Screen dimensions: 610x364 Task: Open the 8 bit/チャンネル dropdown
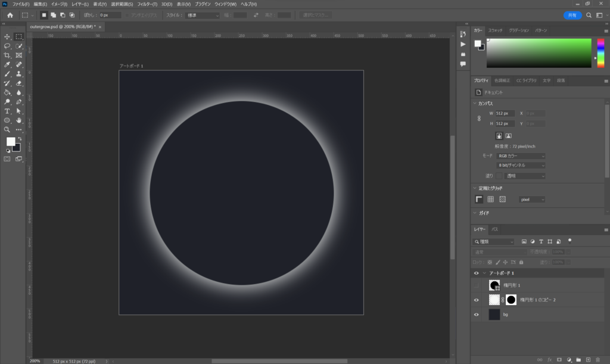[x=521, y=165]
